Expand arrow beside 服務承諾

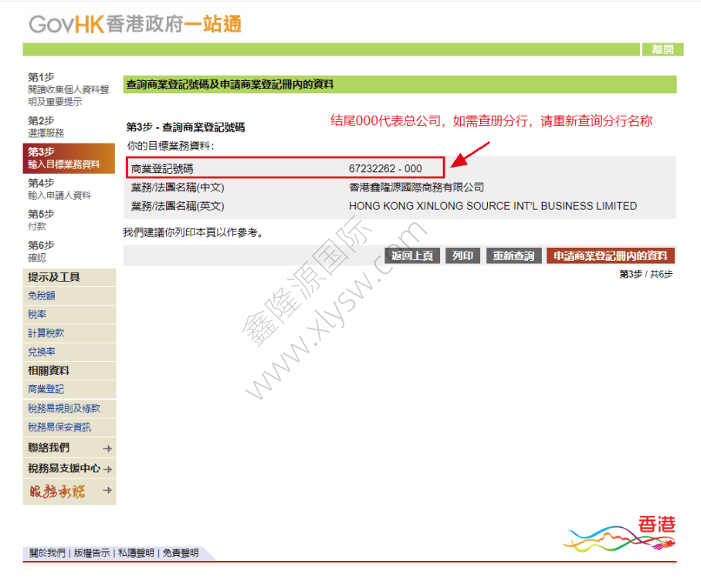[107, 491]
